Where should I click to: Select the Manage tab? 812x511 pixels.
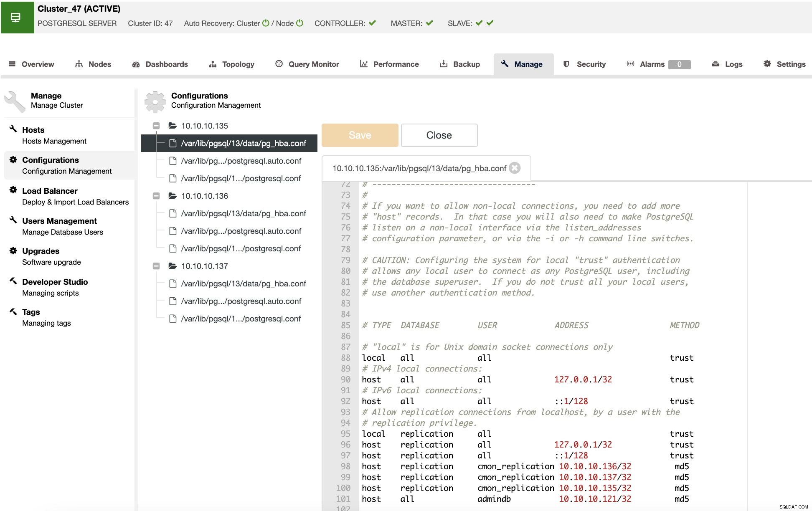click(x=523, y=64)
